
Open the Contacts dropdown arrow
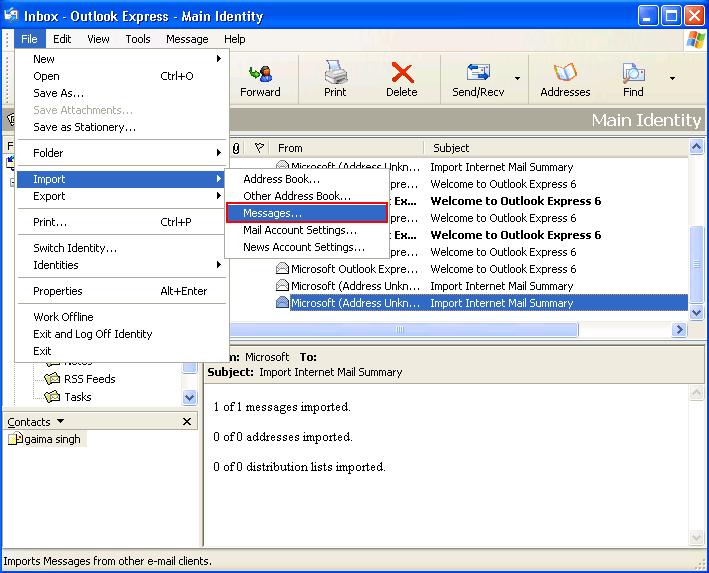coord(61,421)
